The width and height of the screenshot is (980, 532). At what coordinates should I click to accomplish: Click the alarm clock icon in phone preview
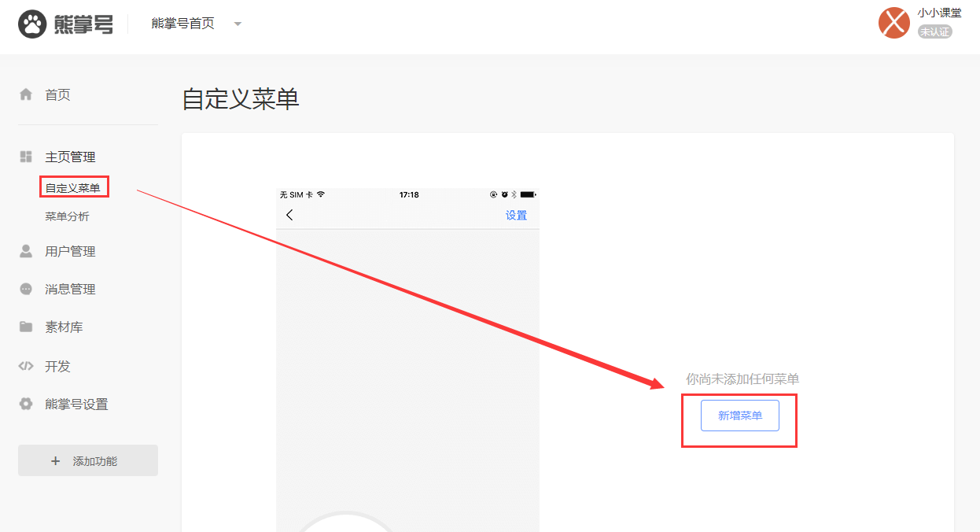pyautogui.click(x=504, y=194)
